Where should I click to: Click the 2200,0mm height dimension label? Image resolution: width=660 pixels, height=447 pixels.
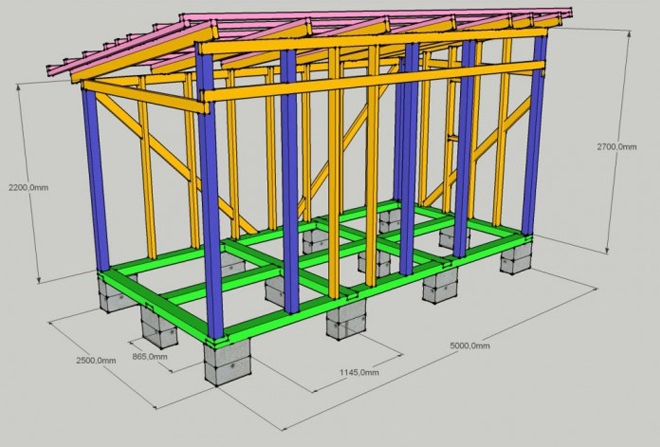click(x=29, y=188)
